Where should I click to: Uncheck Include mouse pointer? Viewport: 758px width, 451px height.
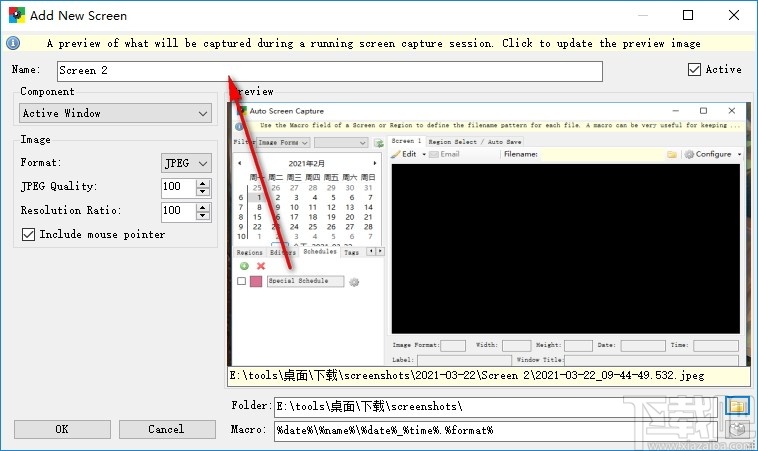[x=29, y=234]
